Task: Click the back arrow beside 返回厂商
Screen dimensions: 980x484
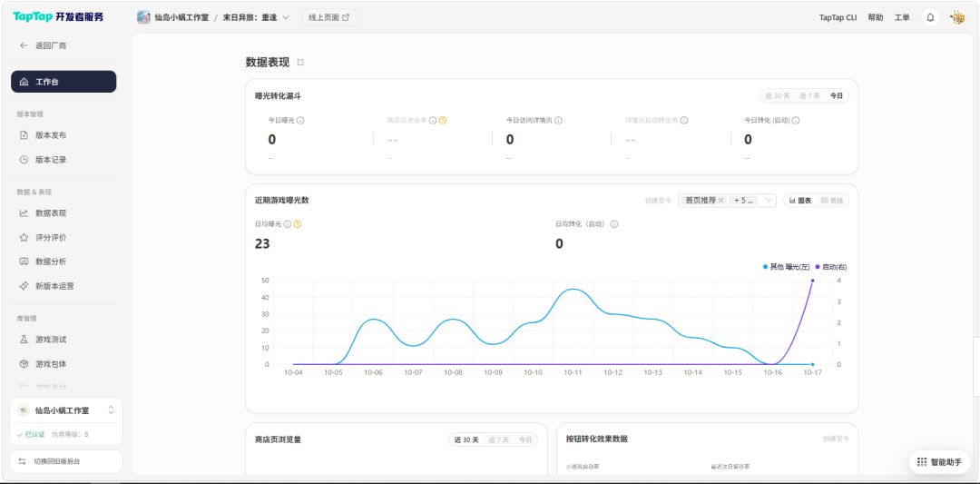Action: (x=24, y=45)
